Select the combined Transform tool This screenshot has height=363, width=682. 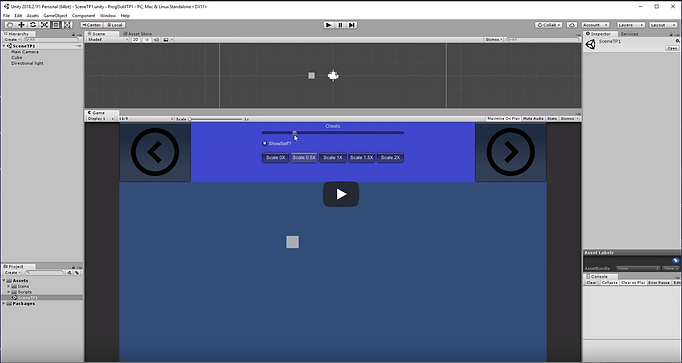(67, 25)
